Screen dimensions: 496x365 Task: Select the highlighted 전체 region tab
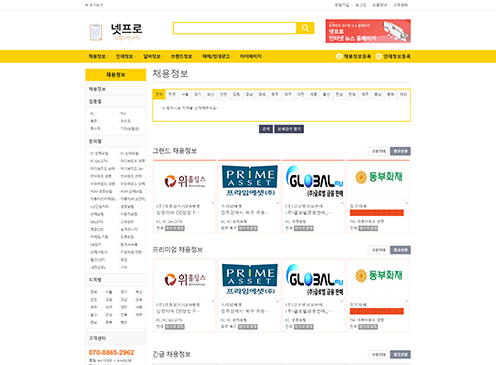click(159, 95)
